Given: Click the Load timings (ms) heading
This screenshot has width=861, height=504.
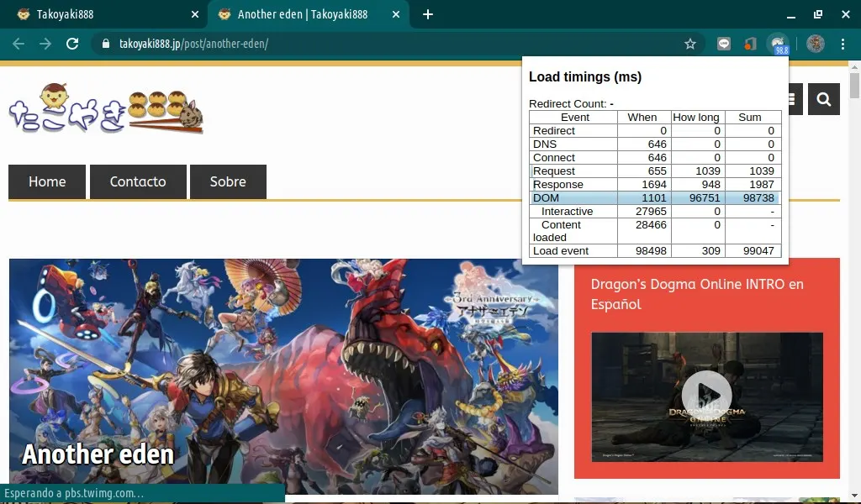Looking at the screenshot, I should click(x=585, y=76).
